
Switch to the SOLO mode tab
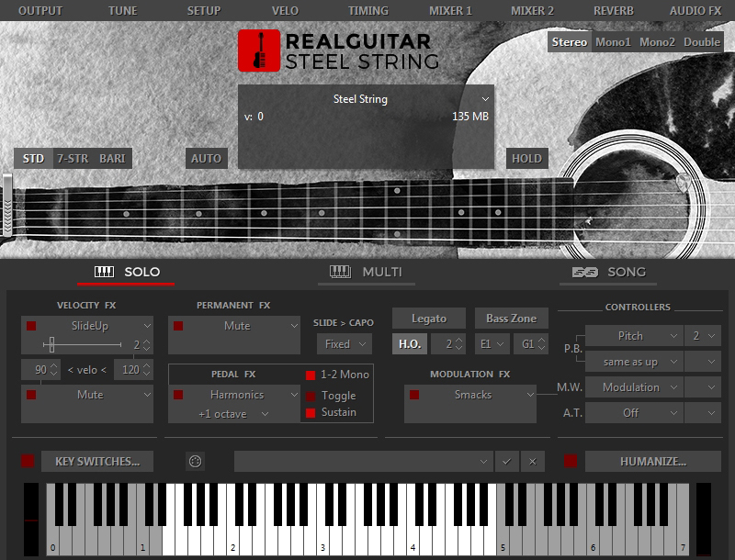(x=127, y=272)
